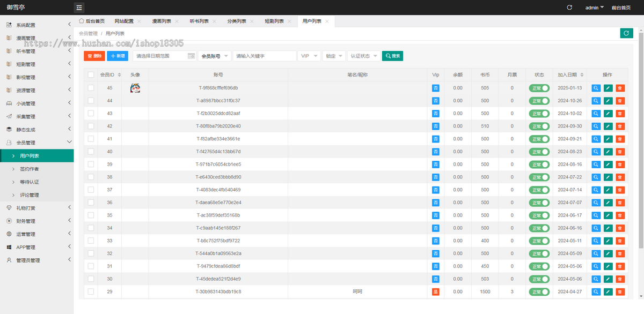
Task: View details of user with ID 42
Action: (596, 126)
